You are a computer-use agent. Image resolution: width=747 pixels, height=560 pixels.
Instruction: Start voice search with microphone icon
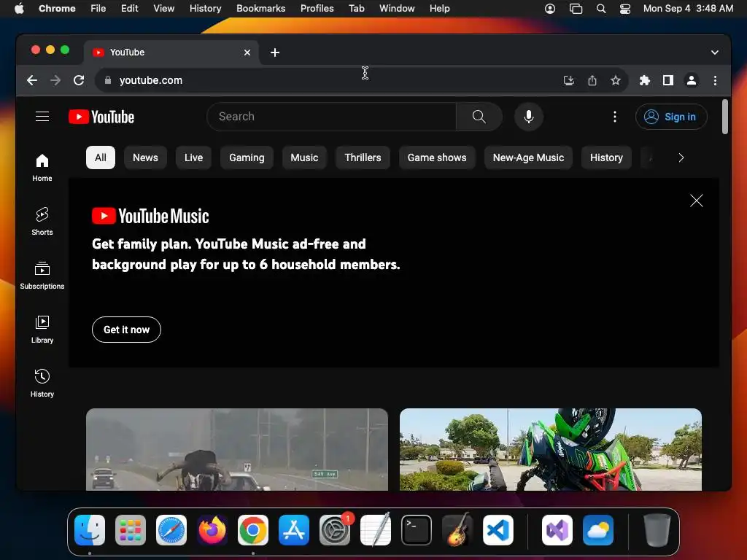click(x=529, y=117)
